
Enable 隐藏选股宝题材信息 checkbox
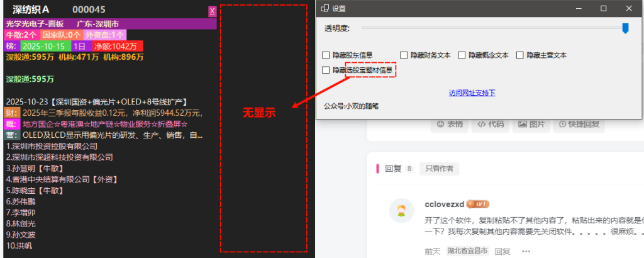[326, 70]
